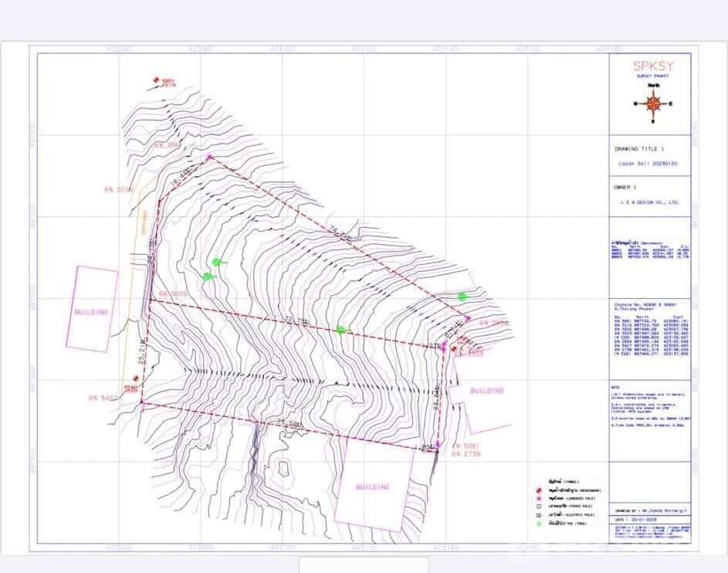
Task: Click the green tree symbol in legend
Action: click(537, 524)
